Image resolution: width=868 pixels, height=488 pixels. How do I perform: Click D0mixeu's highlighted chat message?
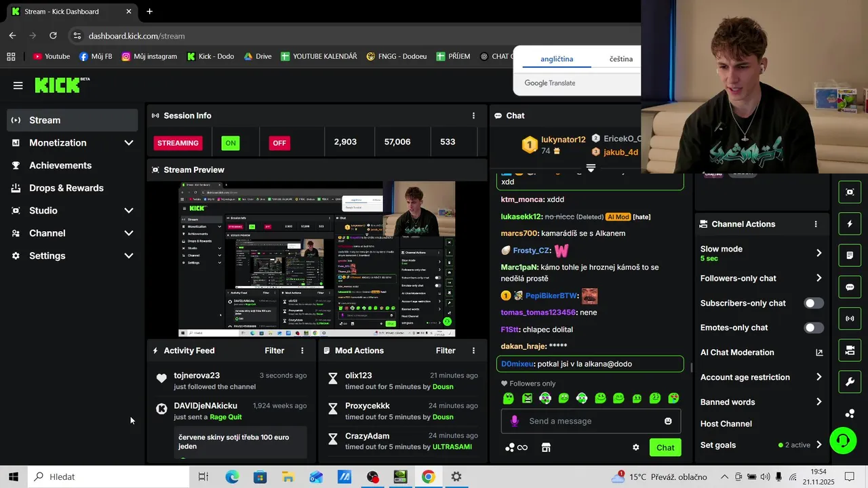tap(590, 364)
